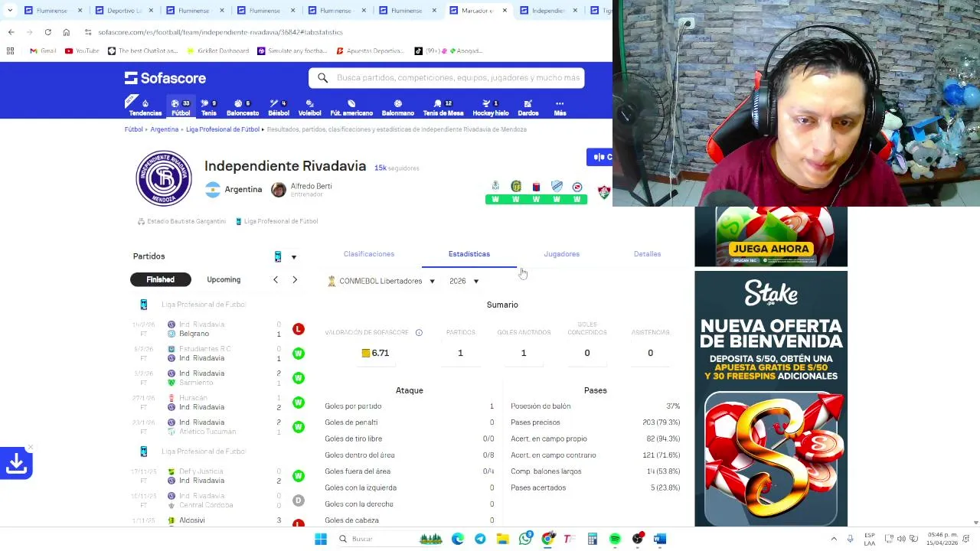Switch to the Deportivo browser tab
Screen dimensions: 980x551
[x=119, y=11]
